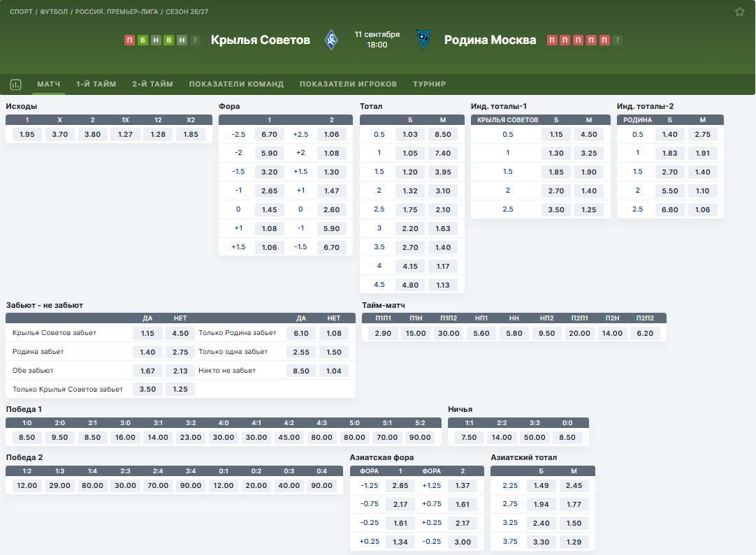
Task: Click first red П badge of Крылья Советов
Action: [129, 40]
